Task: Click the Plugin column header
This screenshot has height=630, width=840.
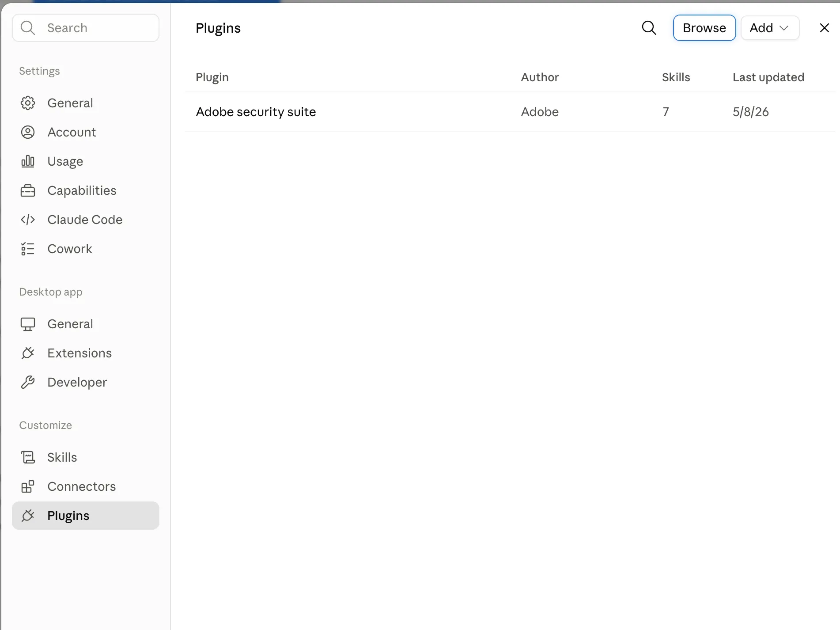Action: coord(212,77)
